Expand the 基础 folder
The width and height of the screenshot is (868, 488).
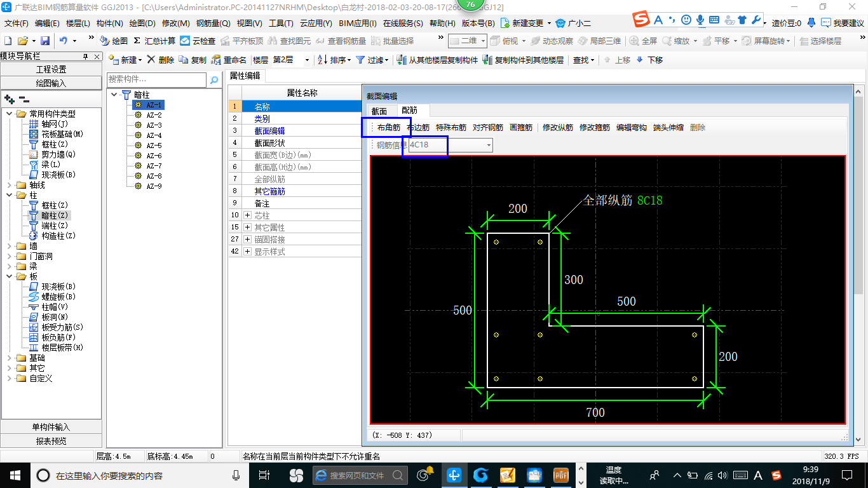click(10, 358)
